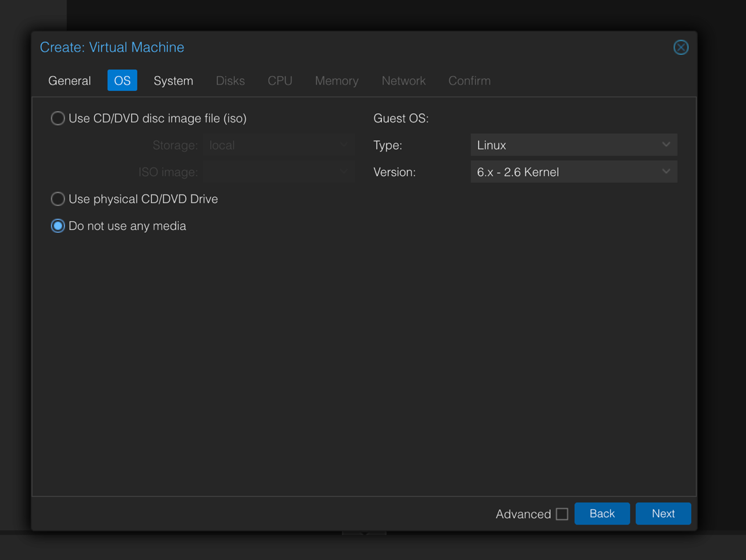Click Next to continue the wizard
This screenshot has height=560, width=746.
[x=663, y=514]
